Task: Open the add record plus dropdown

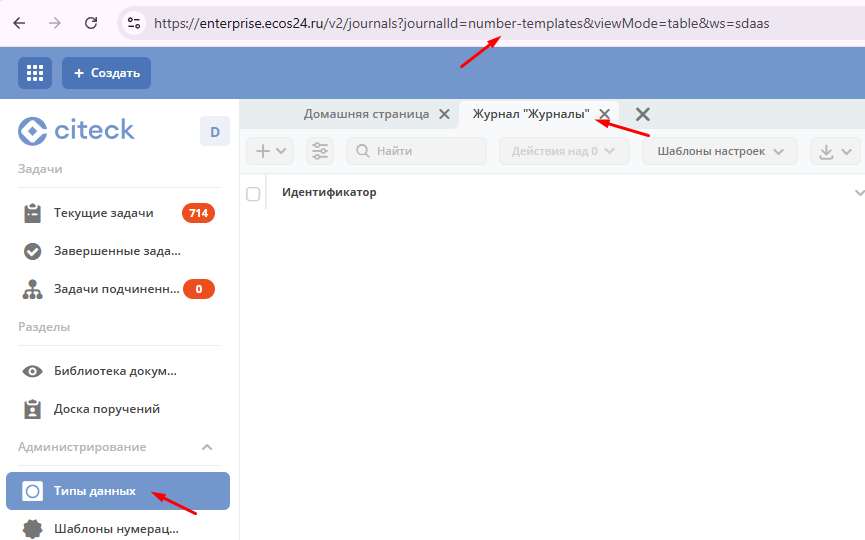Action: 270,151
